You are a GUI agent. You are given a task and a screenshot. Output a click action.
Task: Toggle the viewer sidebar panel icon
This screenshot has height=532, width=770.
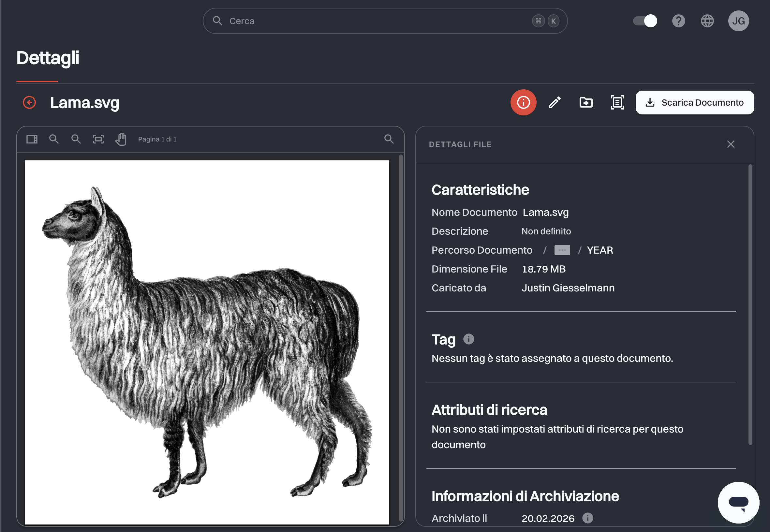coord(32,139)
